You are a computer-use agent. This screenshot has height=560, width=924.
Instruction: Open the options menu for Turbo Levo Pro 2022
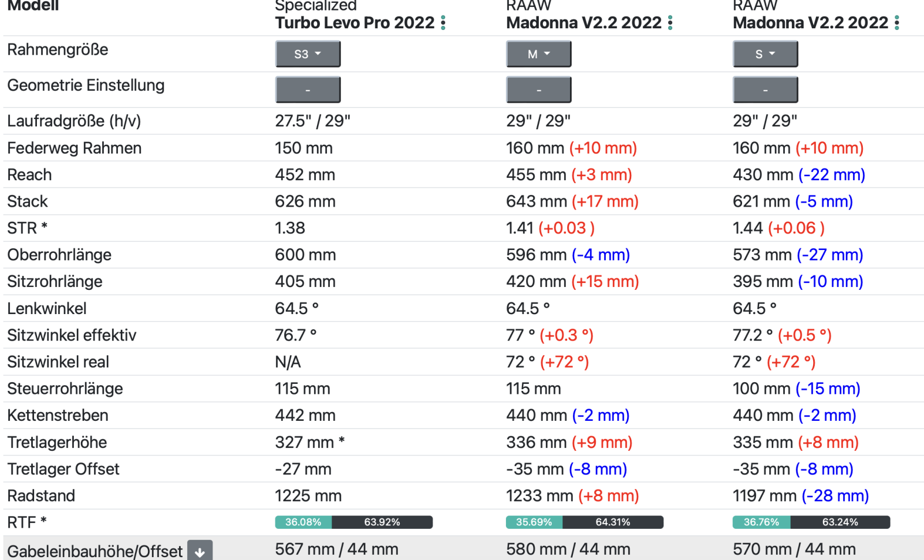click(443, 23)
